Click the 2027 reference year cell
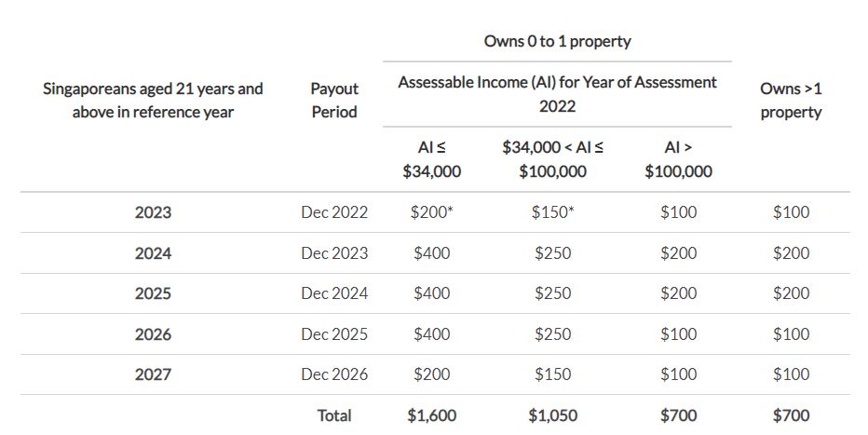Image resolution: width=868 pixels, height=435 pixels. pos(153,374)
